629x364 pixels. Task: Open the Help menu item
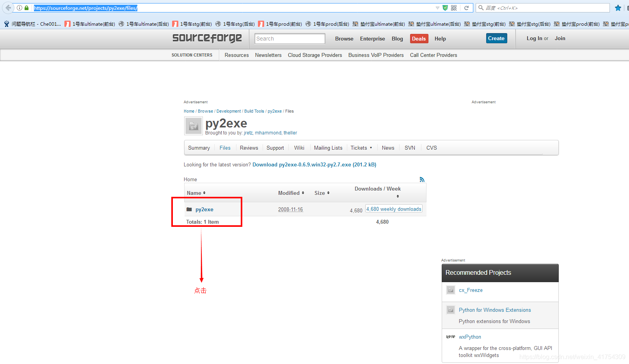[440, 39]
